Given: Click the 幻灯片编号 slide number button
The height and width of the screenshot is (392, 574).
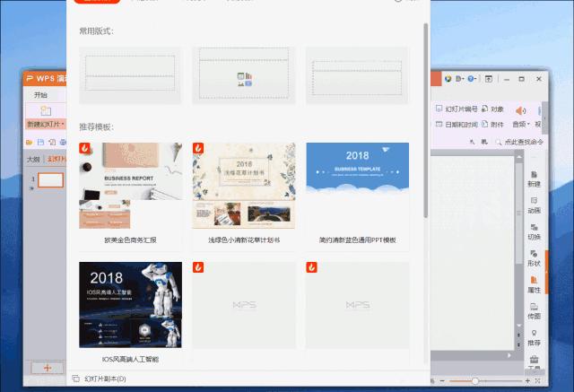Looking at the screenshot, I should (457, 109).
